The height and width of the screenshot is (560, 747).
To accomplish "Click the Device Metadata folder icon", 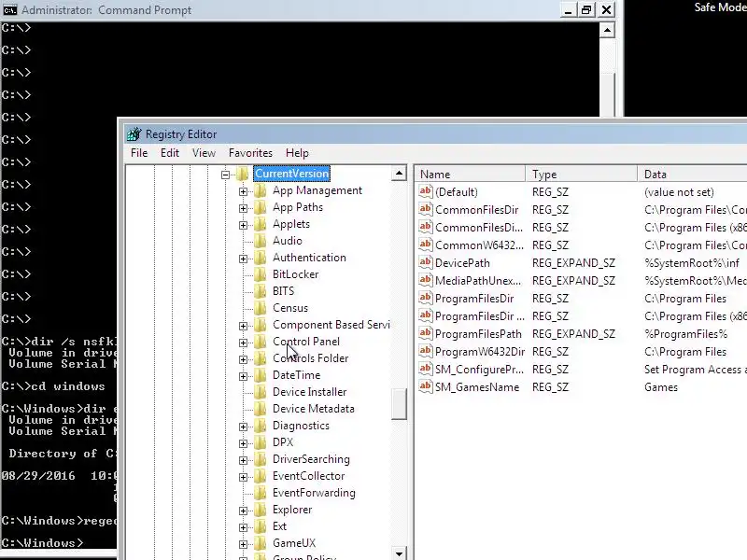I will [x=261, y=409].
